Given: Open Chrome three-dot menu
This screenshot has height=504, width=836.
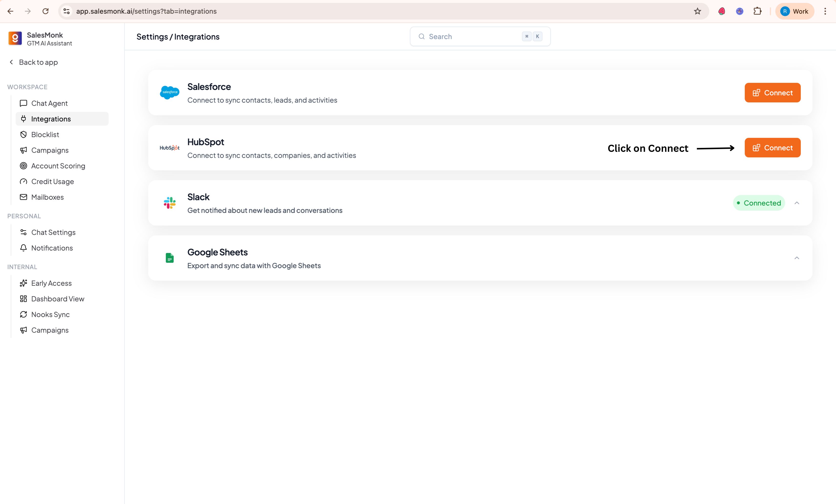Looking at the screenshot, I should [825, 11].
